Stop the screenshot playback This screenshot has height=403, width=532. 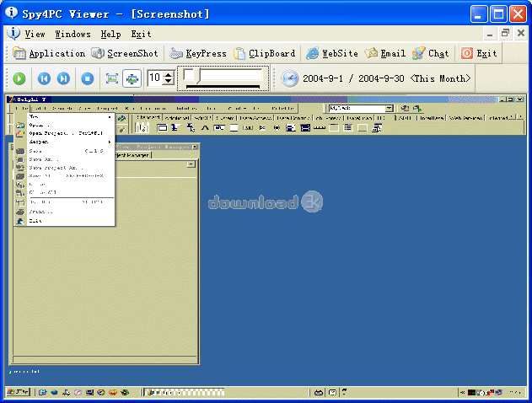[x=87, y=78]
